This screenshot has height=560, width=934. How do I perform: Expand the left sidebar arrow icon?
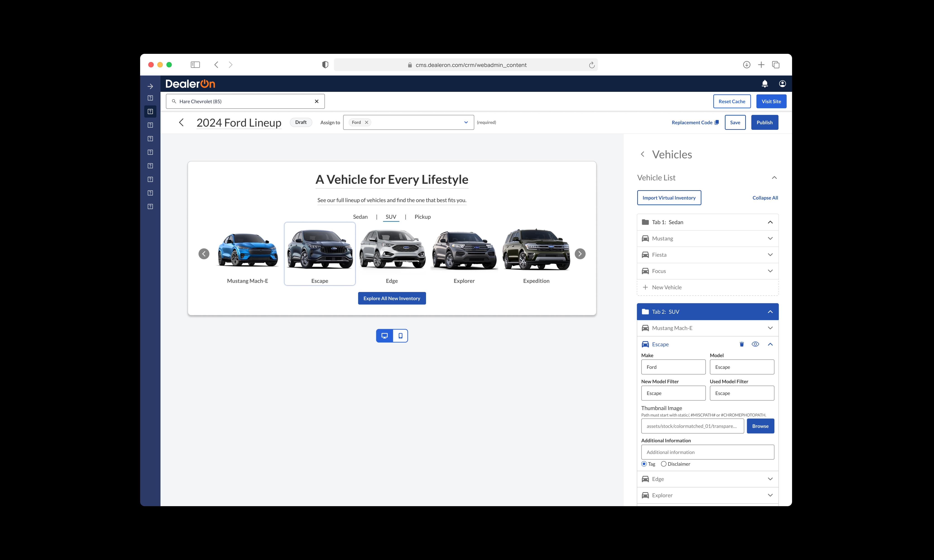click(x=150, y=86)
